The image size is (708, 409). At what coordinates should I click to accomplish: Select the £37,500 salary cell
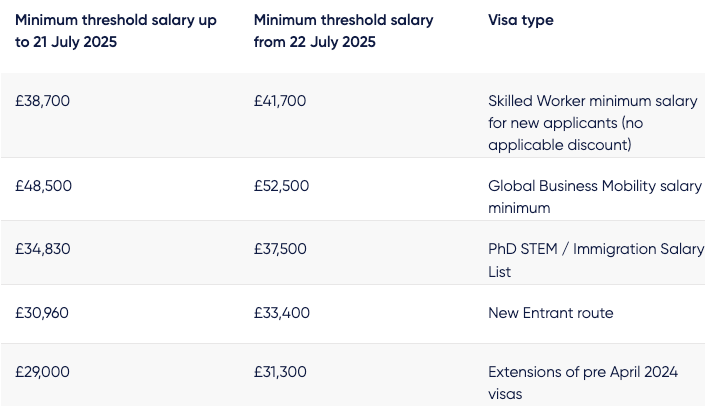[x=280, y=249]
